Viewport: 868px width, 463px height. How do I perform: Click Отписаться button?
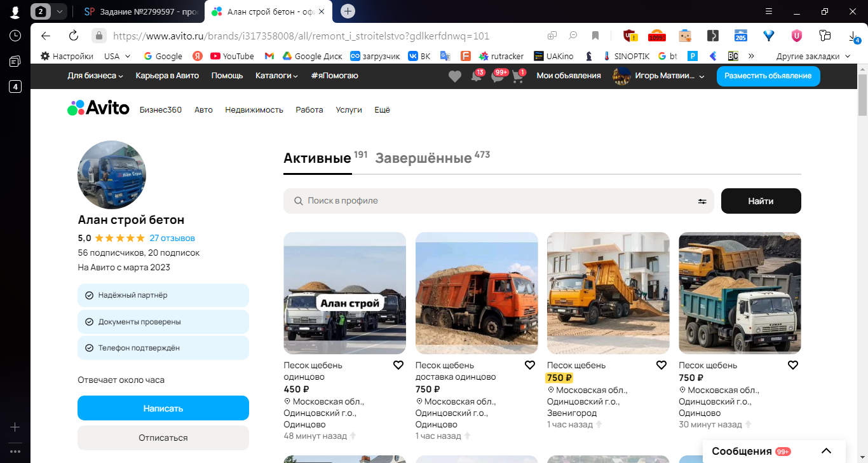click(x=163, y=438)
